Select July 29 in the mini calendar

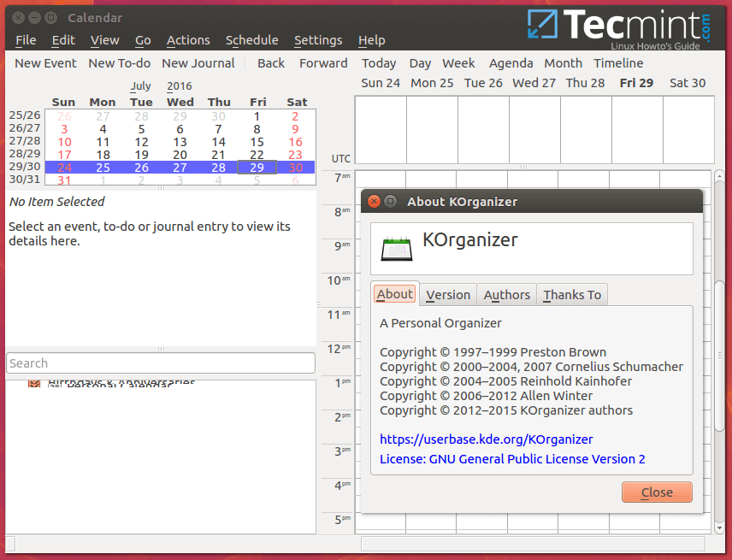(257, 168)
